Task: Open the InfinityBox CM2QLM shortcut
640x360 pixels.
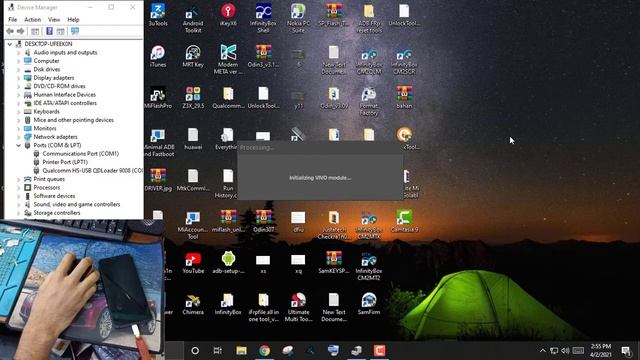Action: pyautogui.click(x=369, y=61)
